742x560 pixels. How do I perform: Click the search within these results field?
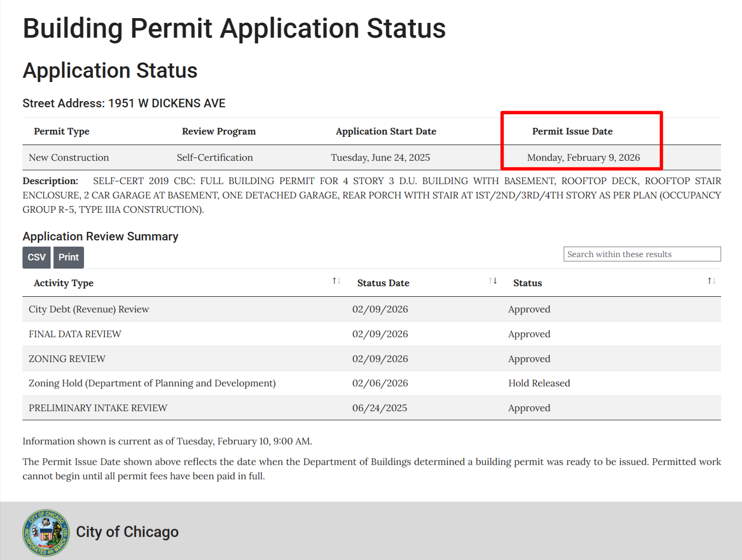642,254
